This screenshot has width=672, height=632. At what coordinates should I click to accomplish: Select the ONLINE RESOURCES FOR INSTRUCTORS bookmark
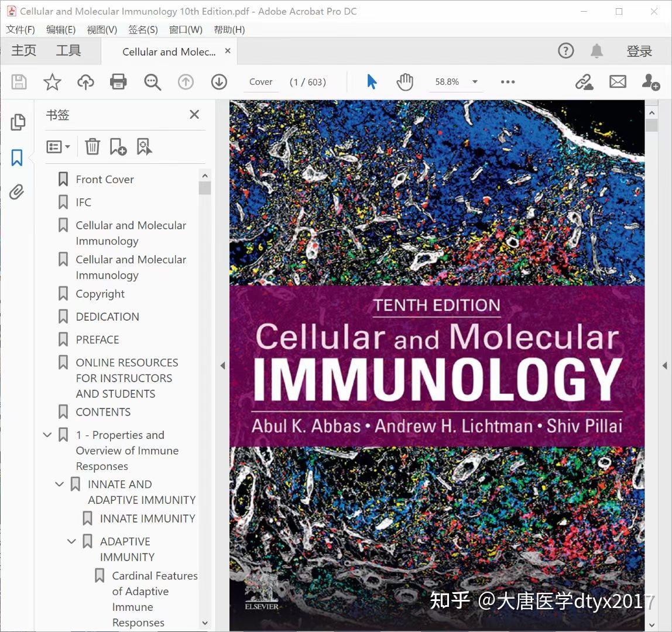point(127,378)
